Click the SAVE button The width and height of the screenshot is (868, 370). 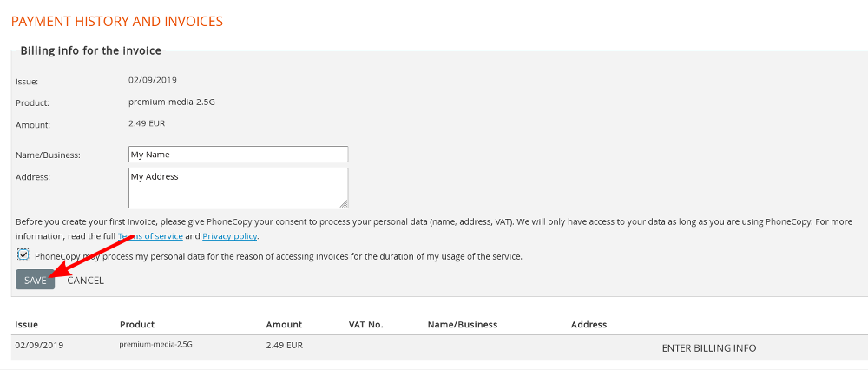tap(36, 280)
